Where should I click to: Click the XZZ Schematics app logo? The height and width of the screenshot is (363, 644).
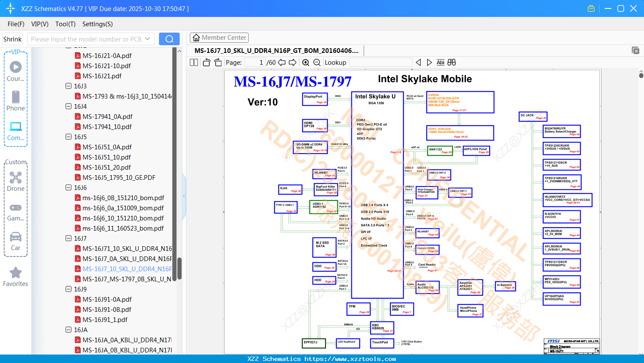click(x=10, y=8)
